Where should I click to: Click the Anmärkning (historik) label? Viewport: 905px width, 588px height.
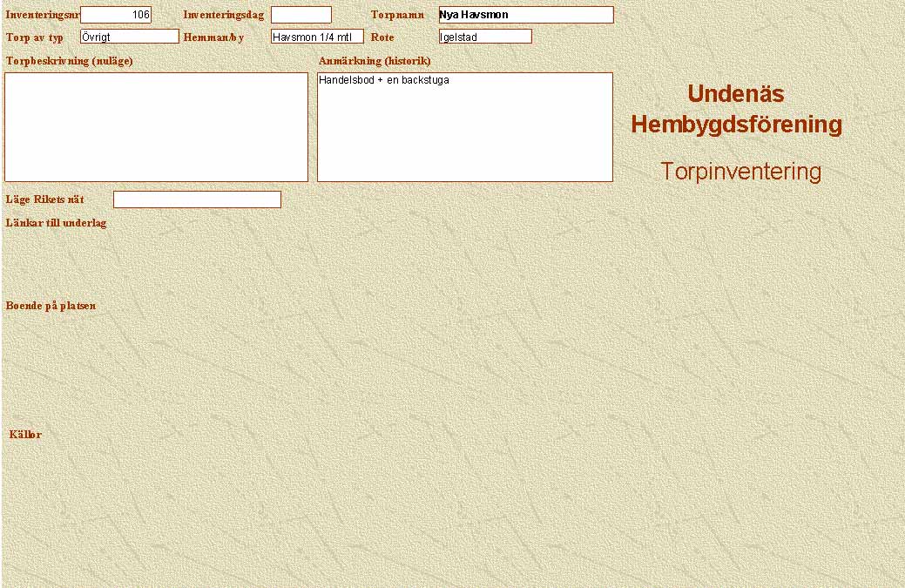pyautogui.click(x=375, y=61)
